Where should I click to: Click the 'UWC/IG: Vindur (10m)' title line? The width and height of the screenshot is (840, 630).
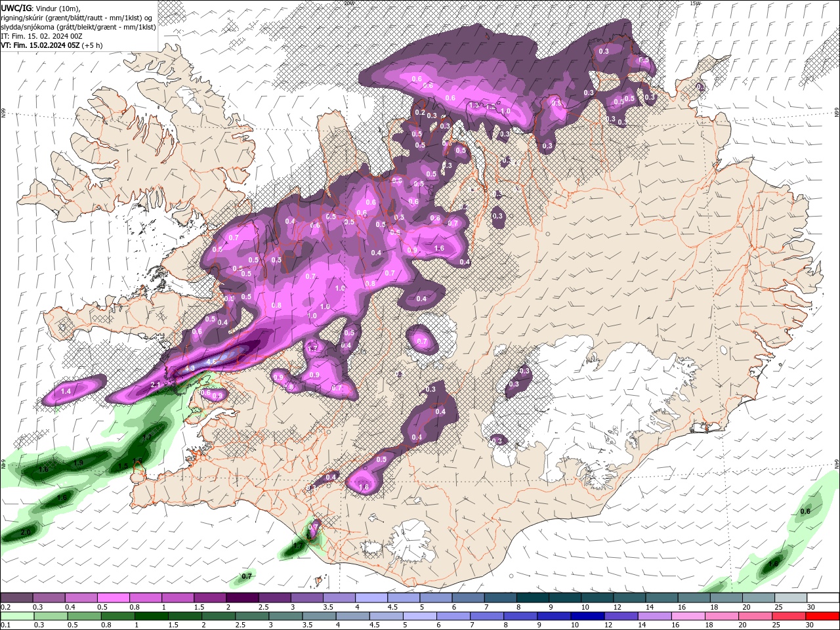click(x=40, y=8)
